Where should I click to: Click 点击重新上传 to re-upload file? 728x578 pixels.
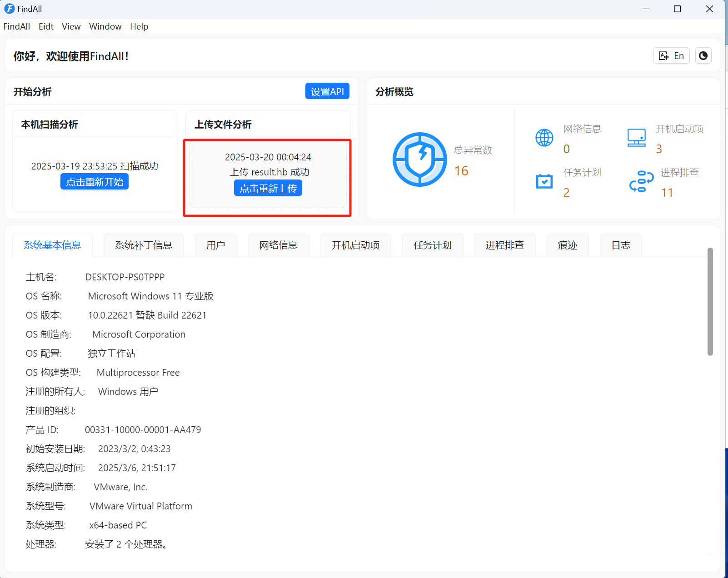pyautogui.click(x=268, y=188)
